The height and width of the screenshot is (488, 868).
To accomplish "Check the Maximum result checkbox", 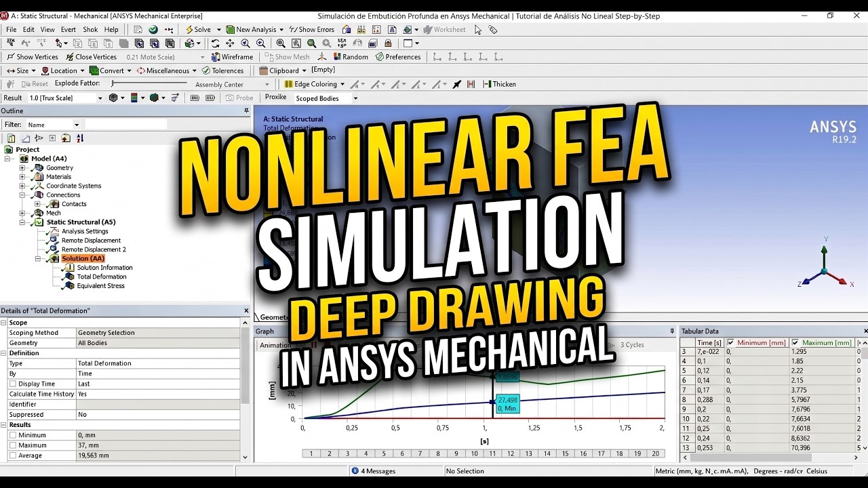I will point(13,445).
